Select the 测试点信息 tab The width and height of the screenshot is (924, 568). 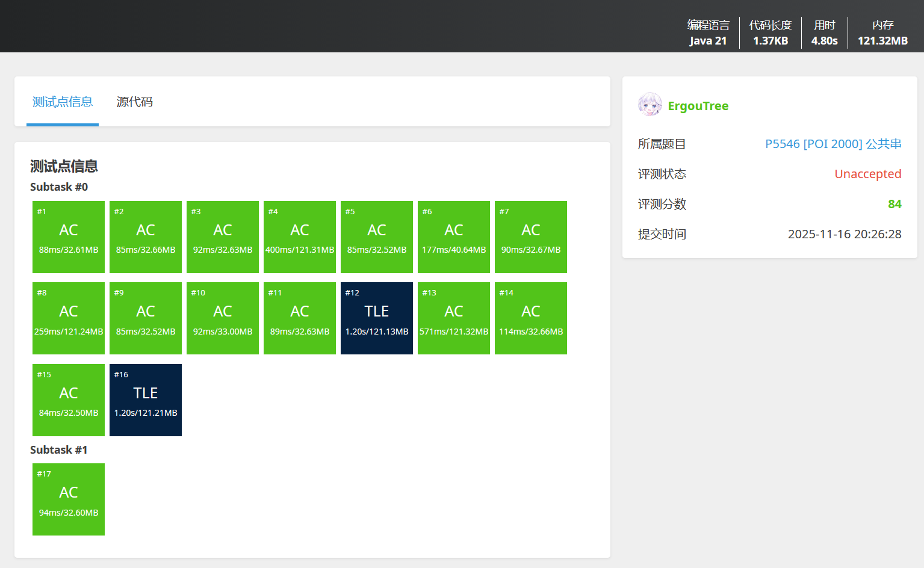pos(63,102)
